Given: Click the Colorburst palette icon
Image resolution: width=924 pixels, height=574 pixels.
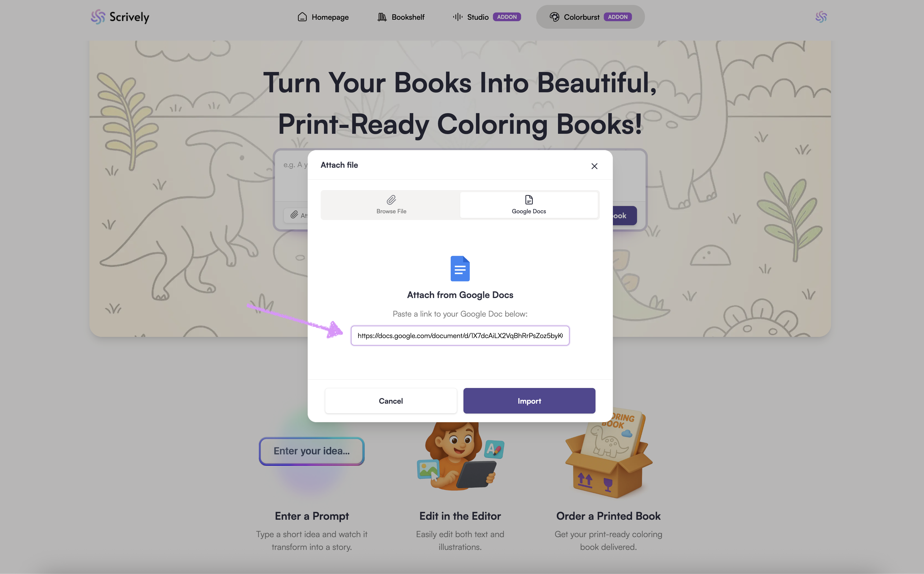Looking at the screenshot, I should (554, 17).
